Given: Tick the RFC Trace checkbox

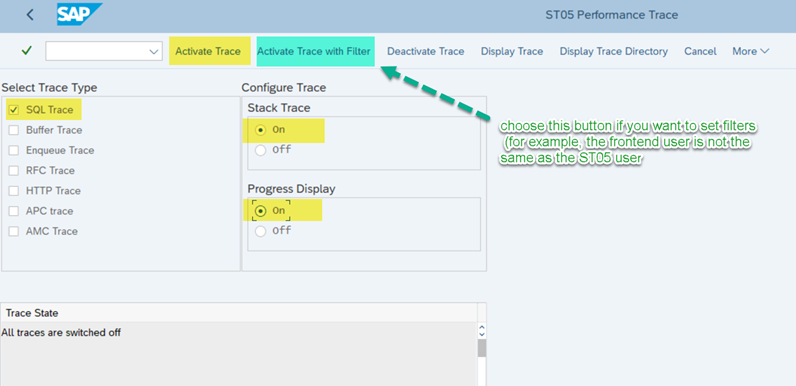Looking at the screenshot, I should coord(14,171).
